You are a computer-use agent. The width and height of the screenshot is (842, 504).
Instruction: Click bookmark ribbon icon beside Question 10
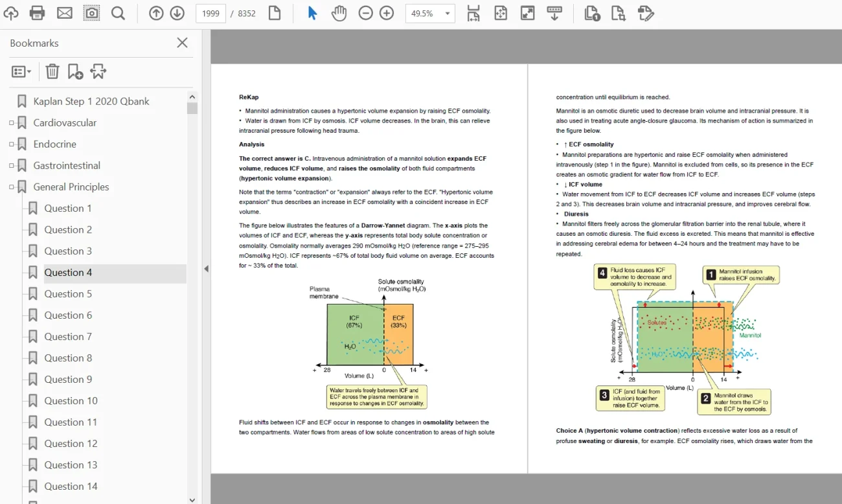33,400
